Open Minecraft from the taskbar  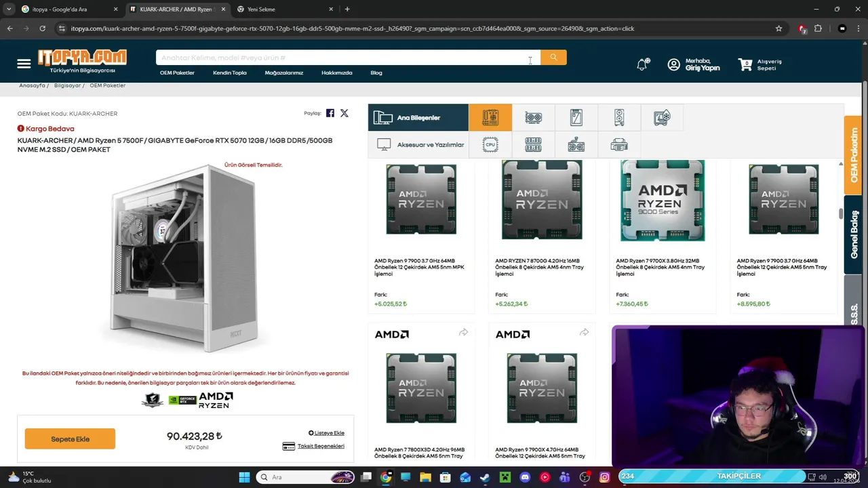click(505, 477)
